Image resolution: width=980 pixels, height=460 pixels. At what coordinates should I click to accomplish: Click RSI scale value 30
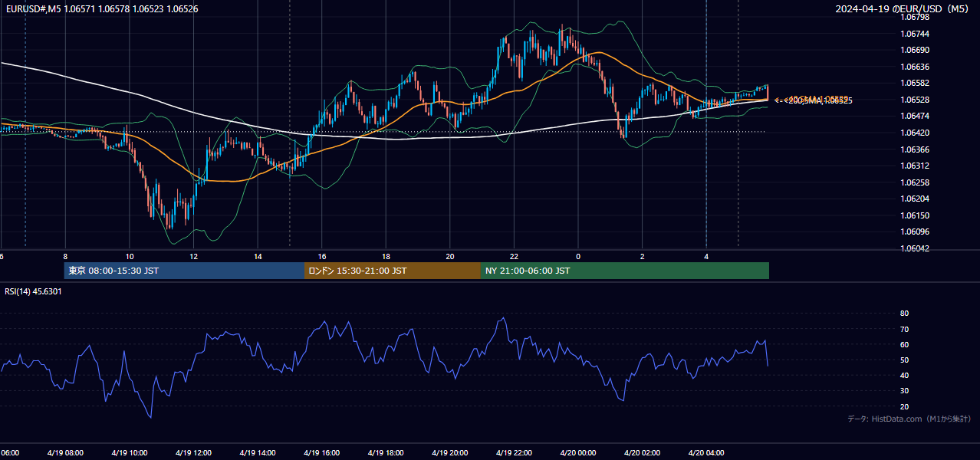pyautogui.click(x=904, y=391)
